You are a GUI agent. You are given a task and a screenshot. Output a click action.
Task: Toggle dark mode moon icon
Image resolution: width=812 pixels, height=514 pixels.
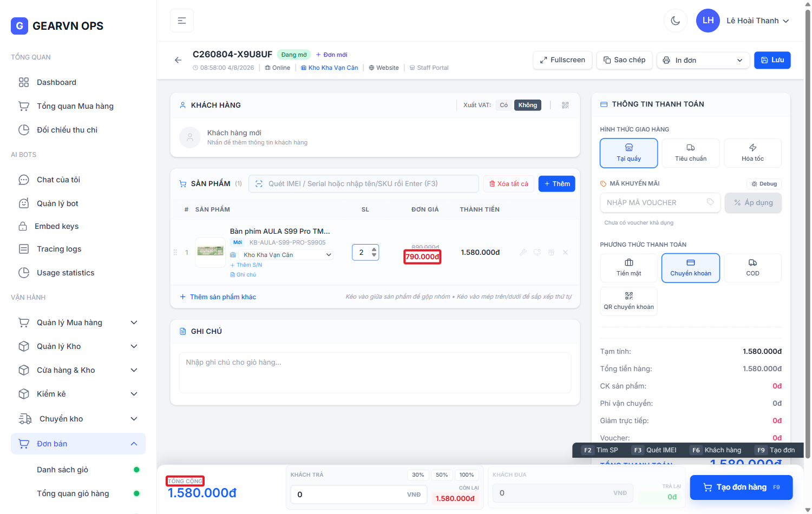[x=675, y=21]
